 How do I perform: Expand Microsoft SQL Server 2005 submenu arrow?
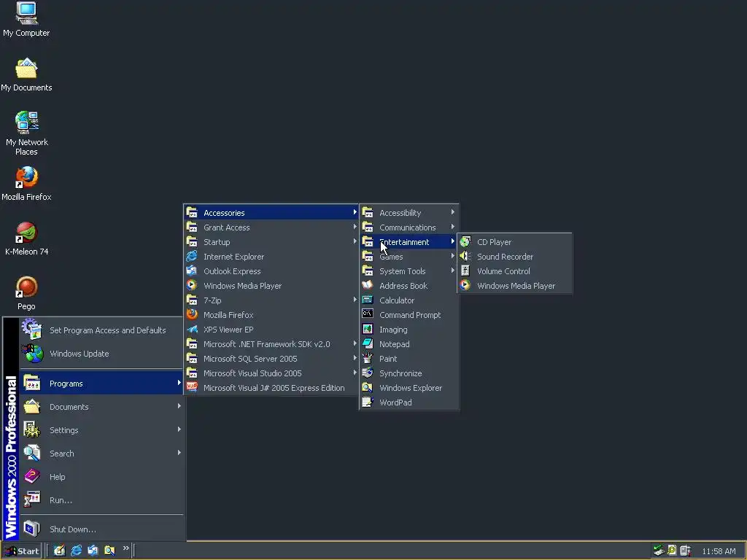[355, 358]
